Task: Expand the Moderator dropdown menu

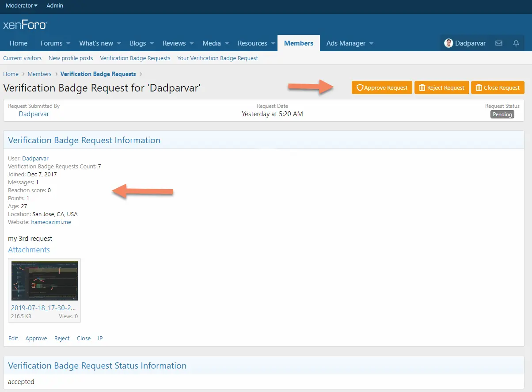Action: (x=22, y=6)
